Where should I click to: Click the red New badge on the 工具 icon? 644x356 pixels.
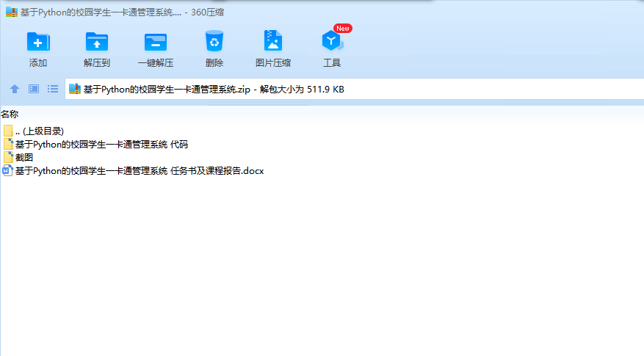point(343,29)
